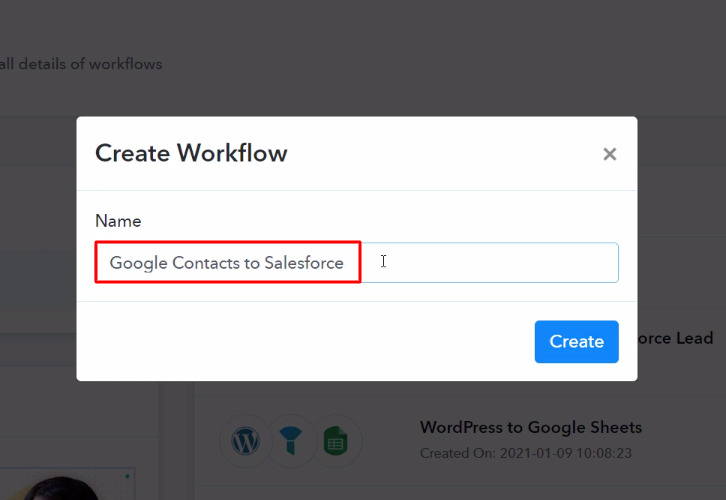Screen dimensions: 726x500
Task: Click the blue Create button
Action: 576,342
